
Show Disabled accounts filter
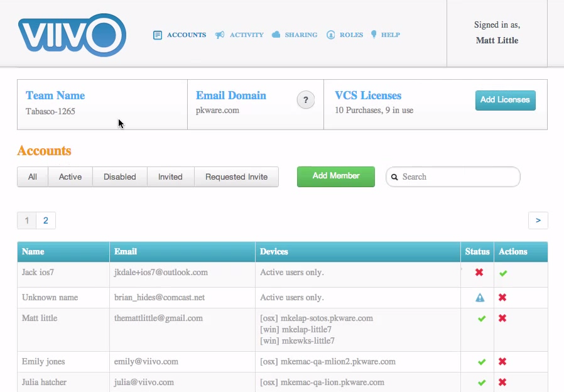(x=119, y=177)
